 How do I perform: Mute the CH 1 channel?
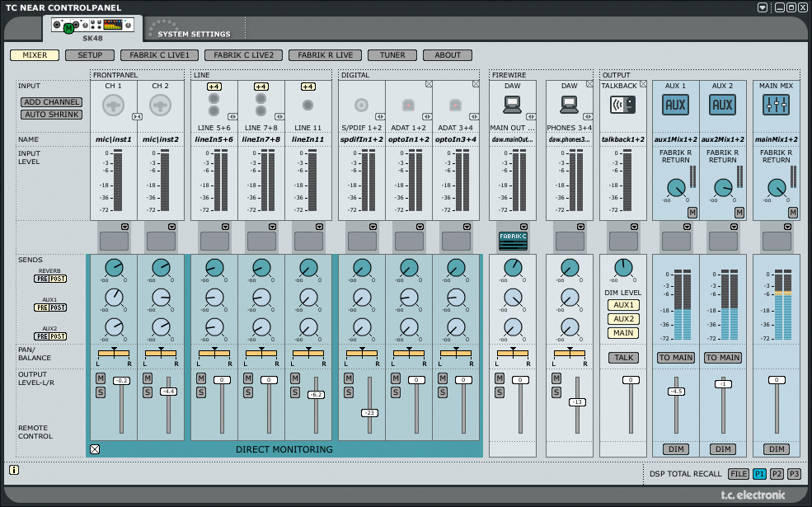[101, 378]
